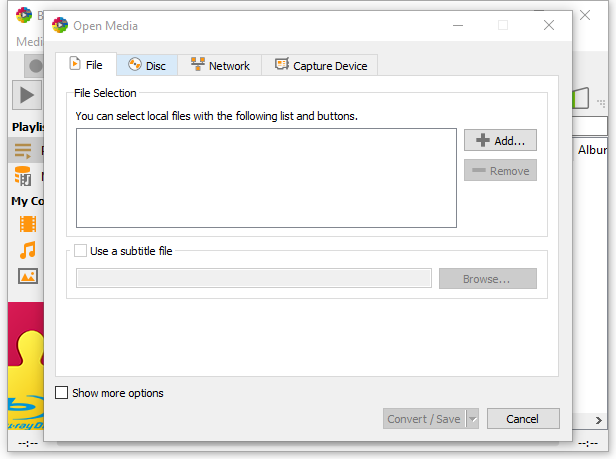This screenshot has height=459, width=616.
Task: Open My Music note icon
Action: [x=27, y=250]
